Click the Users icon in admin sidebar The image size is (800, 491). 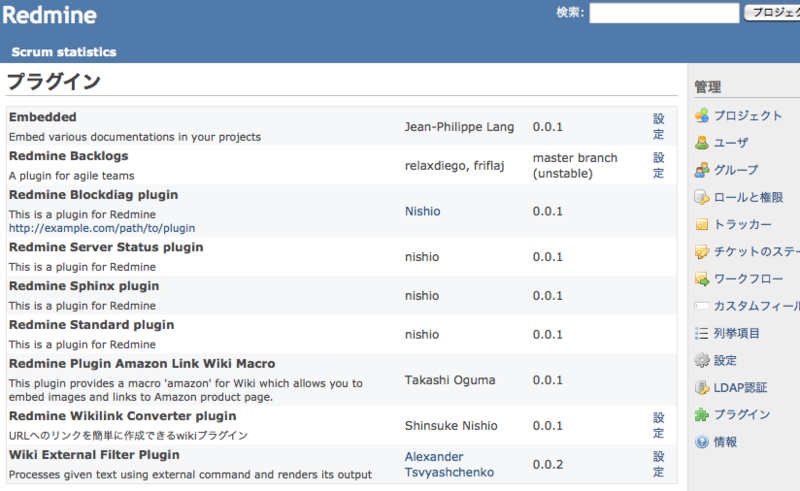[x=702, y=143]
